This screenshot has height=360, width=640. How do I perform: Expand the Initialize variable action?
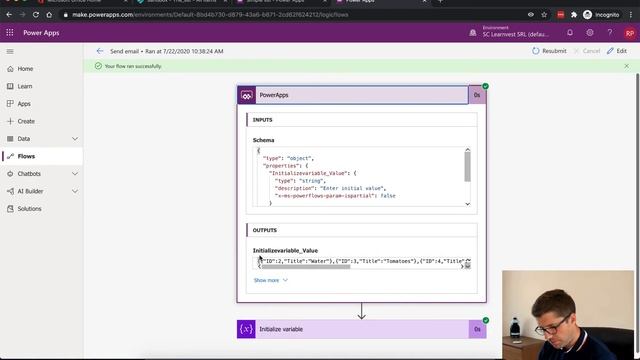click(x=362, y=329)
